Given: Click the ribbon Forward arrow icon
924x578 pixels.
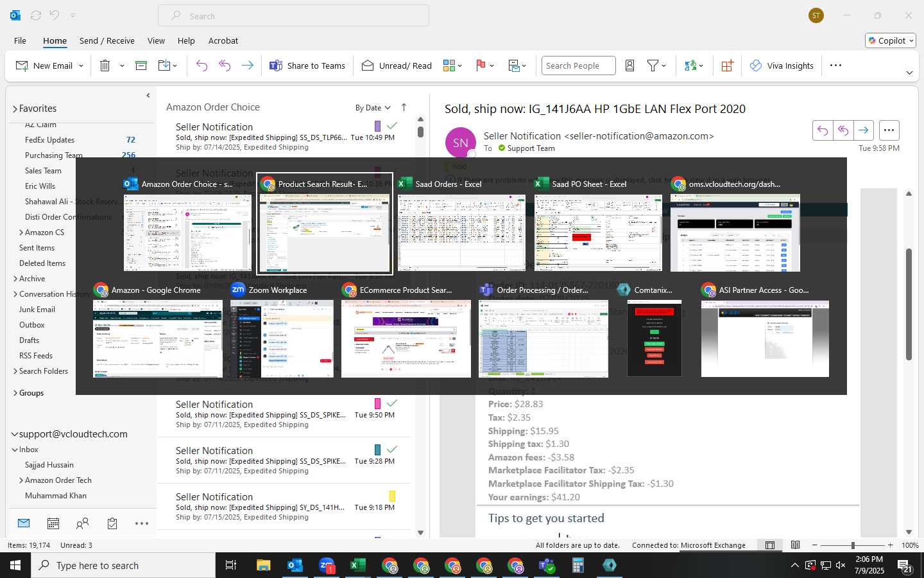Looking at the screenshot, I should click(x=247, y=66).
